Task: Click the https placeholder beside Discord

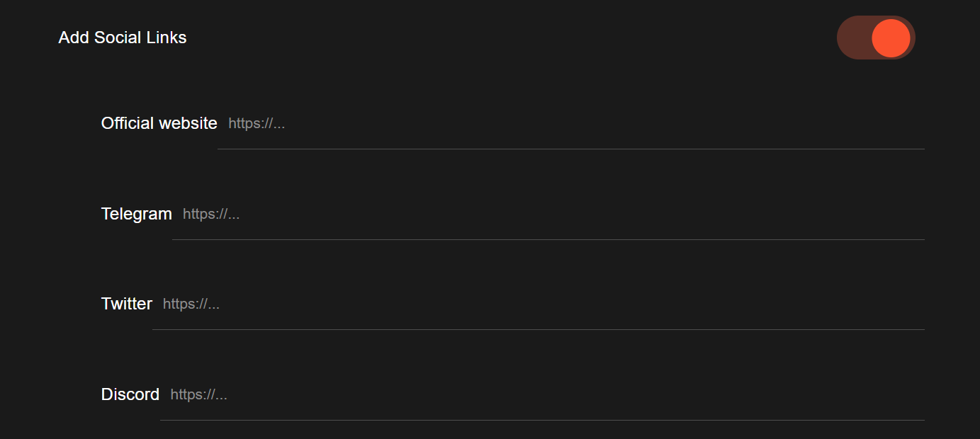Action: coord(199,395)
